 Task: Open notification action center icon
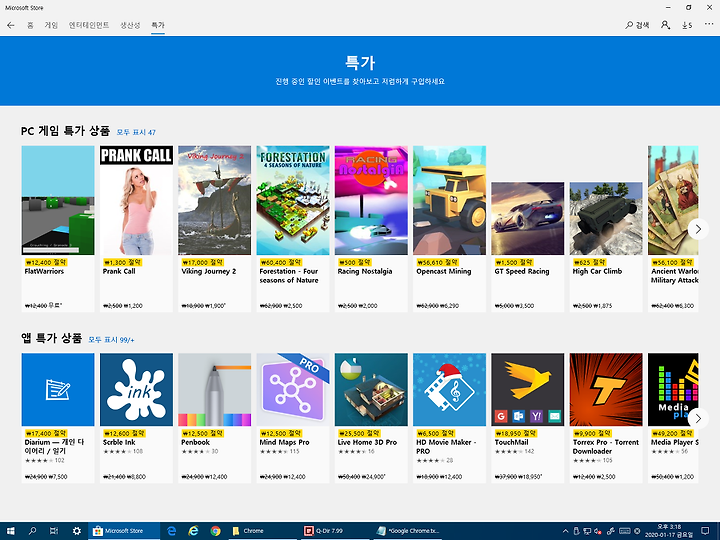pyautogui.click(x=705, y=531)
